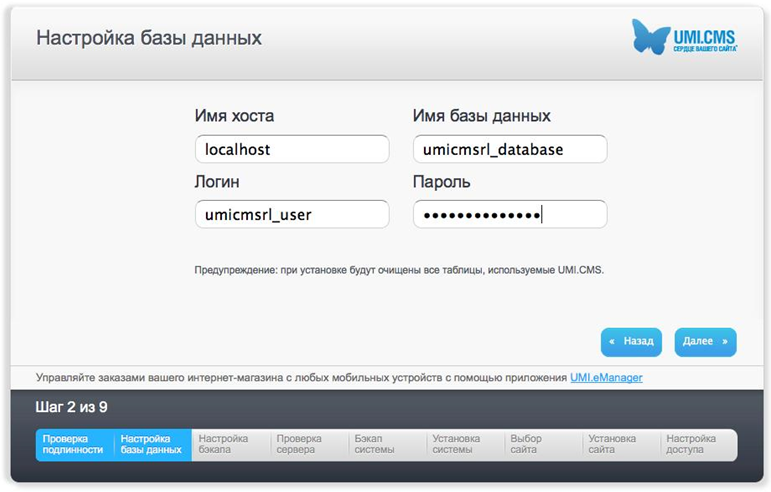Go to the Настройка бэкапа step
Image resolution: width=771 pixels, height=492 pixels.
tap(229, 444)
